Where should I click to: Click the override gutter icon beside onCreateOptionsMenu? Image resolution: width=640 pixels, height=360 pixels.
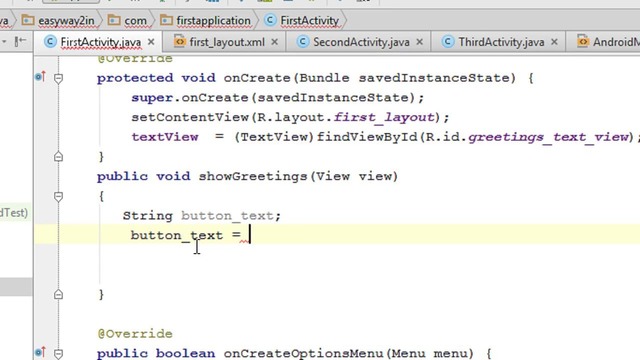click(x=40, y=352)
